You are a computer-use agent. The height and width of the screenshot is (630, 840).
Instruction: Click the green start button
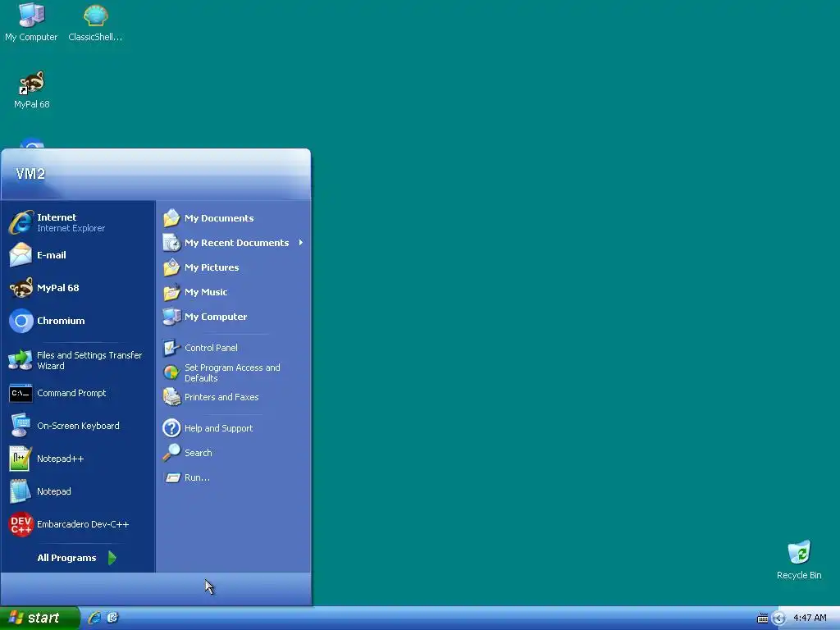point(39,618)
